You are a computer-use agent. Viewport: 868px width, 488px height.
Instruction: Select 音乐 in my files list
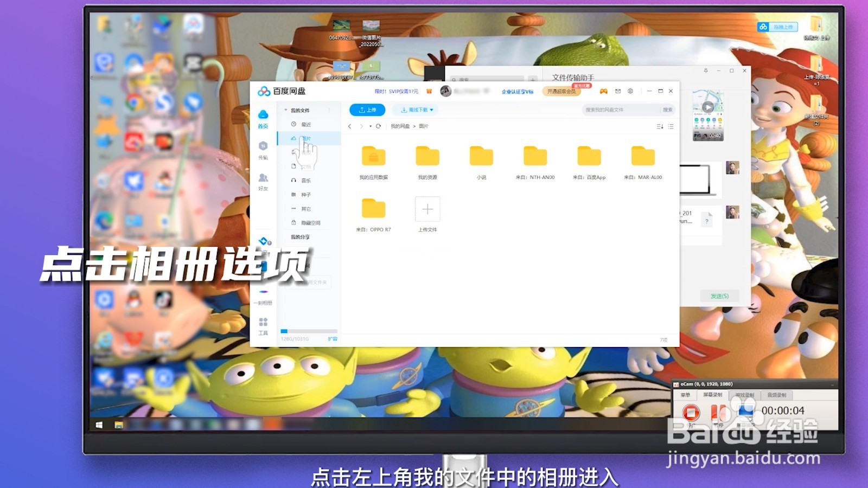point(309,181)
